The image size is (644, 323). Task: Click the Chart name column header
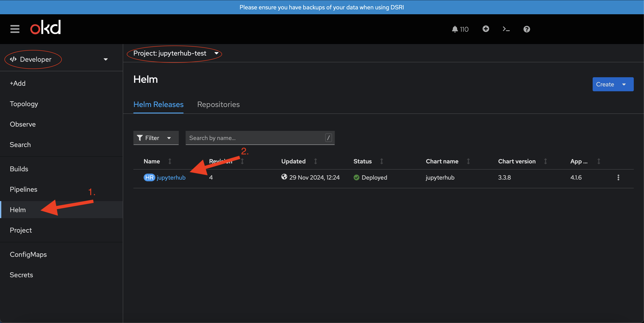[442, 161]
